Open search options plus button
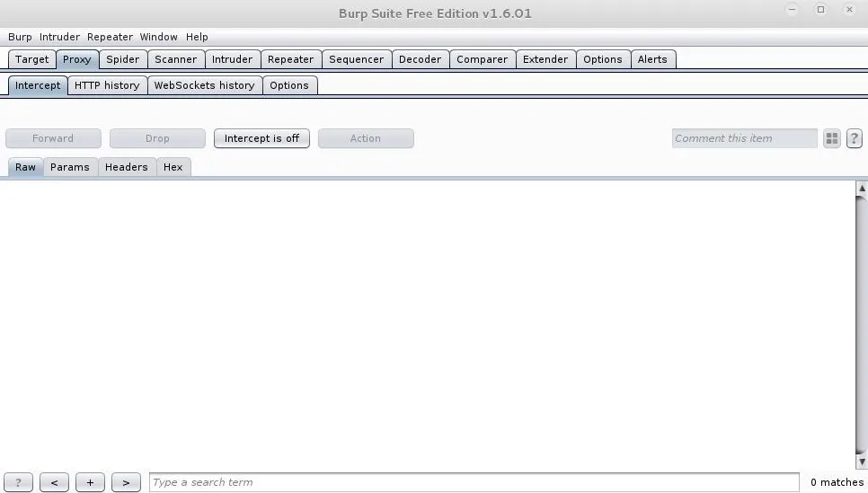This screenshot has height=493, width=868. coord(90,482)
